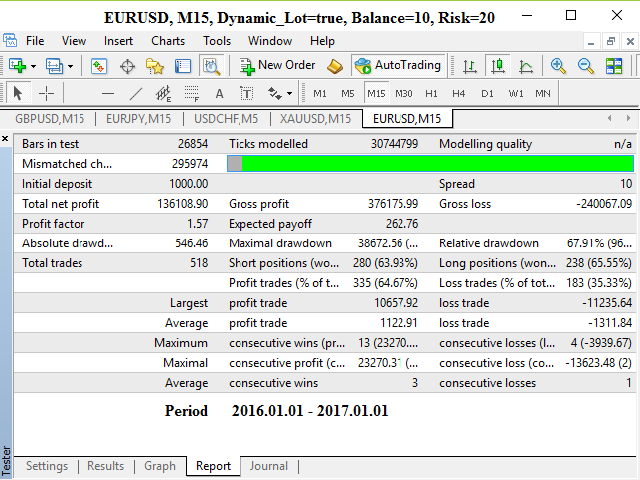
Task: Switch to MN timeframe
Action: (x=543, y=94)
